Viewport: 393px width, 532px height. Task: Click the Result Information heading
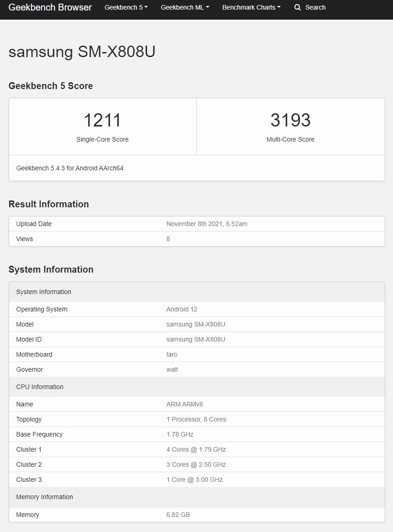[49, 205]
